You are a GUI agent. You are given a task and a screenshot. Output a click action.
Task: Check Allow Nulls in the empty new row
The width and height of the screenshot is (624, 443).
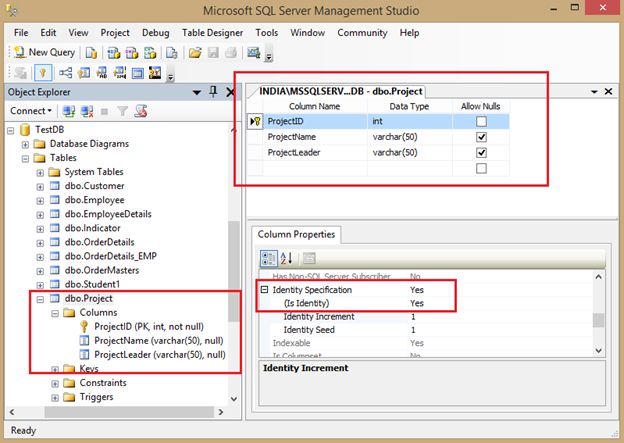pos(481,168)
